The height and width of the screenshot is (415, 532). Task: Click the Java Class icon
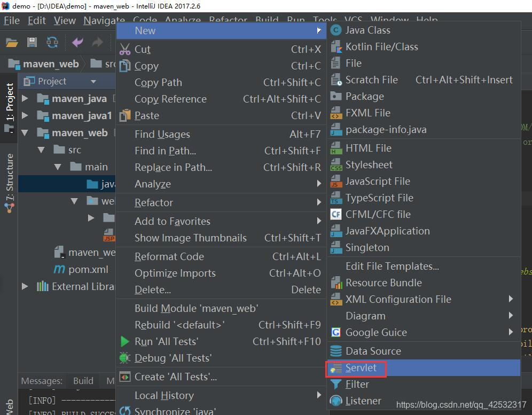336,30
